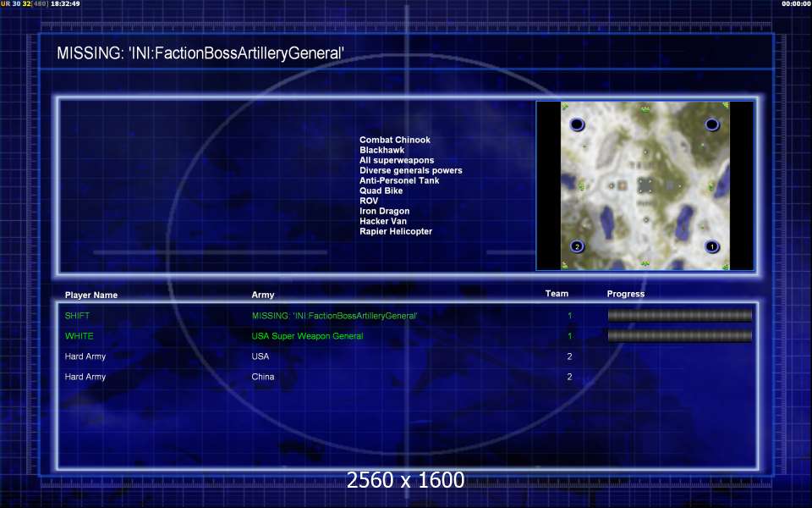812x508 pixels.
Task: Select player name 'SHIFT'
Action: pyautogui.click(x=77, y=316)
